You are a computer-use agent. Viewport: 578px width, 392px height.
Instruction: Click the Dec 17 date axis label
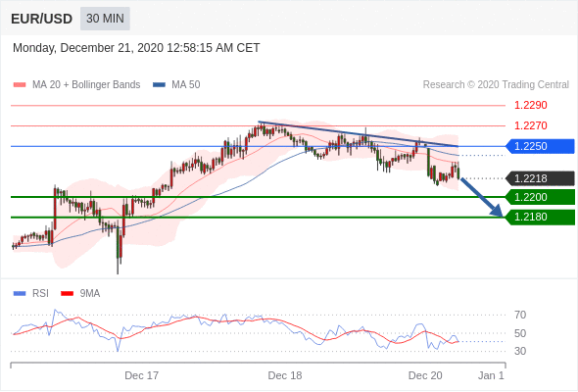point(141,375)
